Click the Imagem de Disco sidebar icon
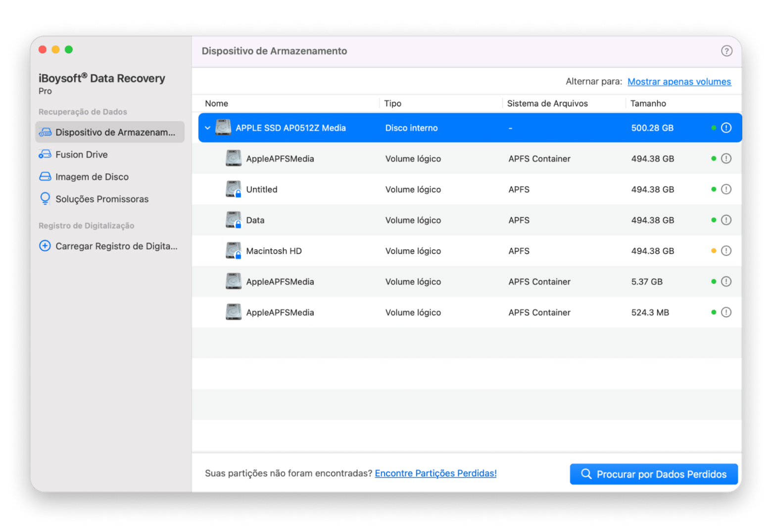 click(45, 177)
